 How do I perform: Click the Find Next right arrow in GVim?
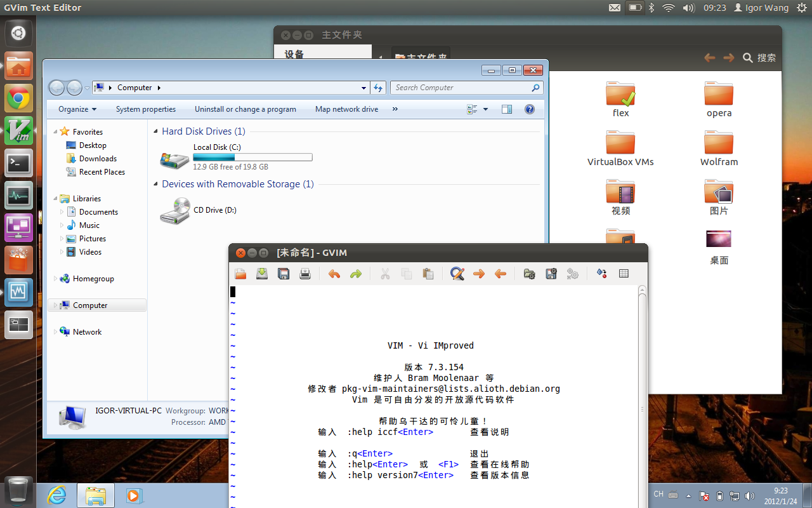click(479, 274)
